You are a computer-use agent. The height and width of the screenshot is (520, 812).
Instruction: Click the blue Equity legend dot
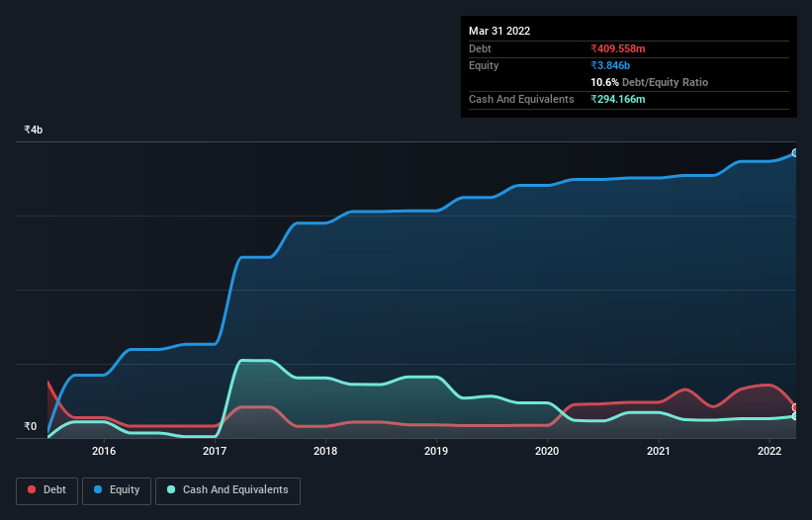coord(98,489)
